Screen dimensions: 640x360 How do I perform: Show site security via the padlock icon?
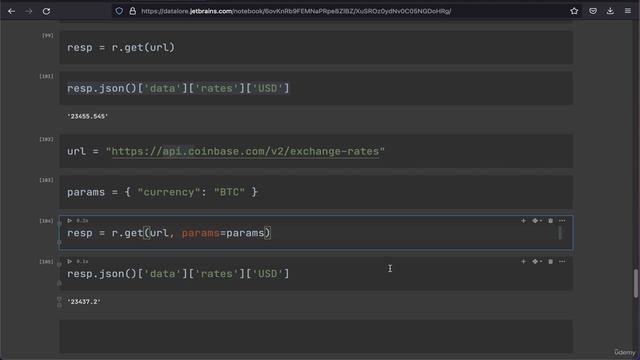[x=132, y=11]
